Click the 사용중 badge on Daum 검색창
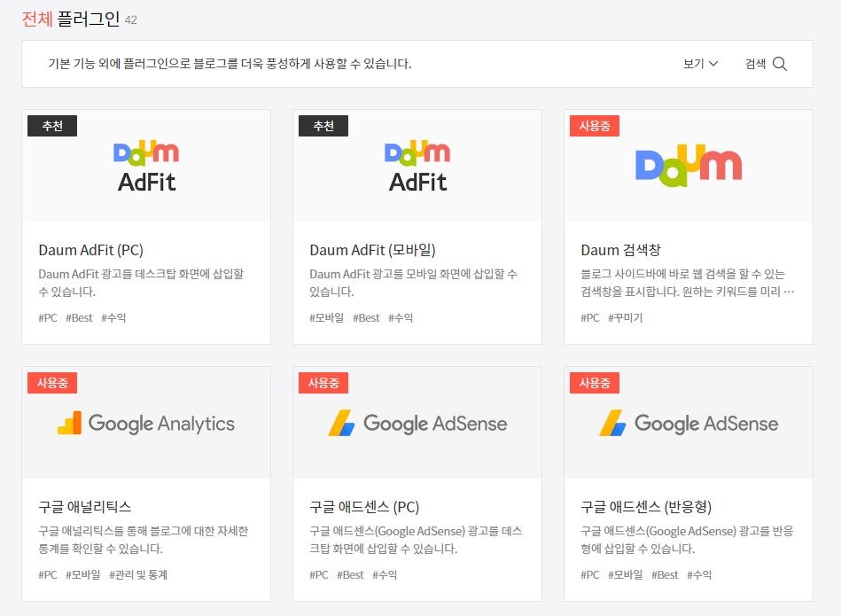 coord(595,126)
